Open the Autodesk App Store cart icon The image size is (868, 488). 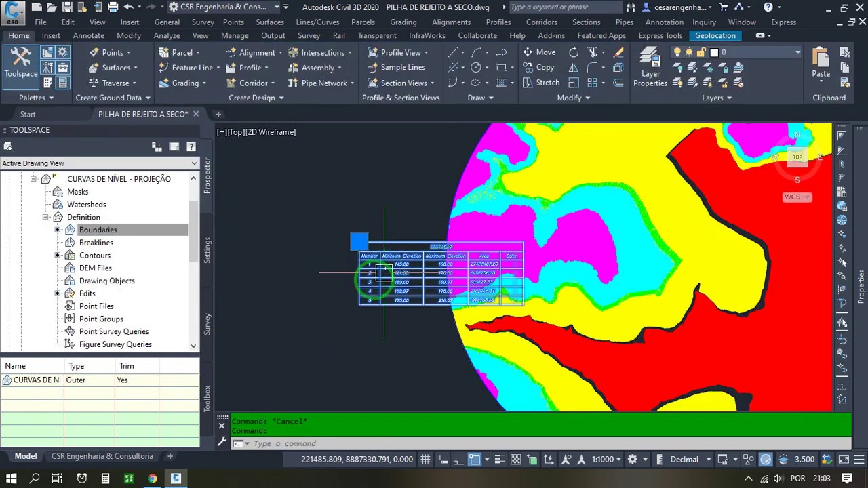724,7
